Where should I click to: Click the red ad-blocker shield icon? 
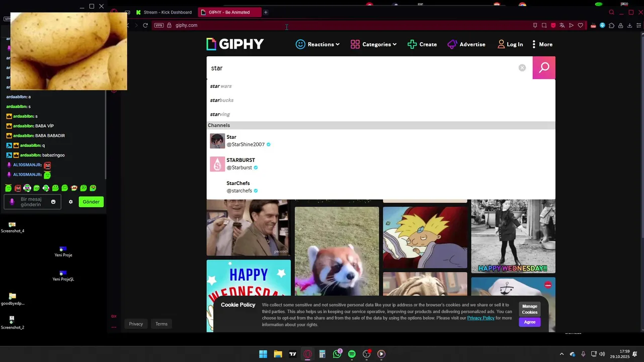point(553,25)
